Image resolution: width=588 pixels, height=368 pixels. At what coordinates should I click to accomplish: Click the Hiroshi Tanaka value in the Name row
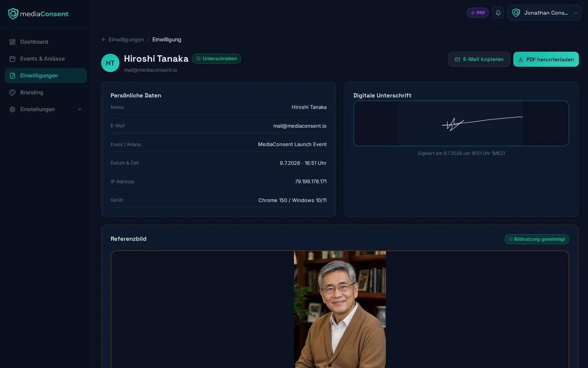click(309, 107)
